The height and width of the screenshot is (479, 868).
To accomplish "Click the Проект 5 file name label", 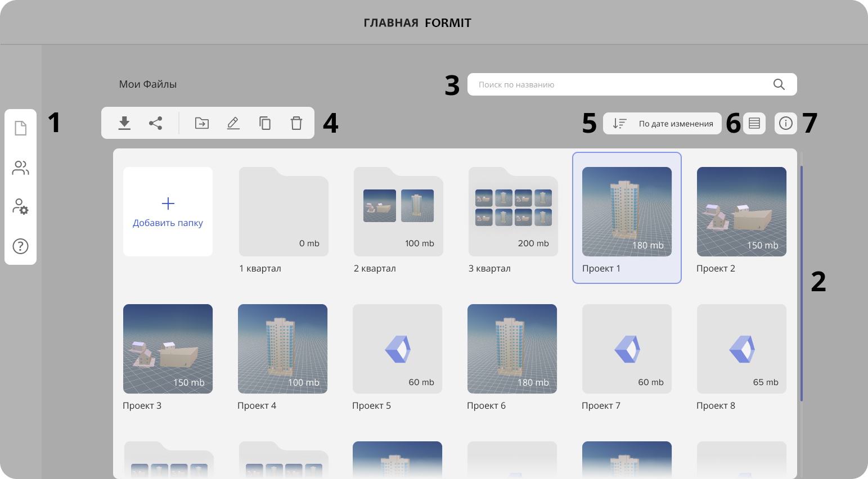I will [x=371, y=406].
